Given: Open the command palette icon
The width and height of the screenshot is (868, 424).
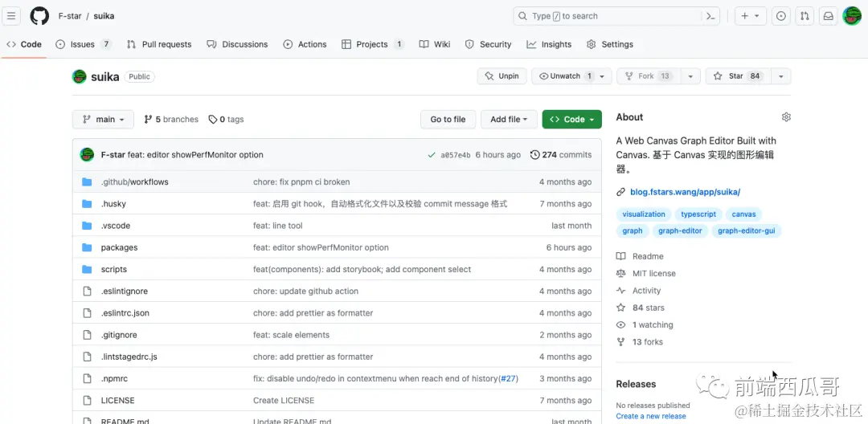Looking at the screenshot, I should 711,16.
